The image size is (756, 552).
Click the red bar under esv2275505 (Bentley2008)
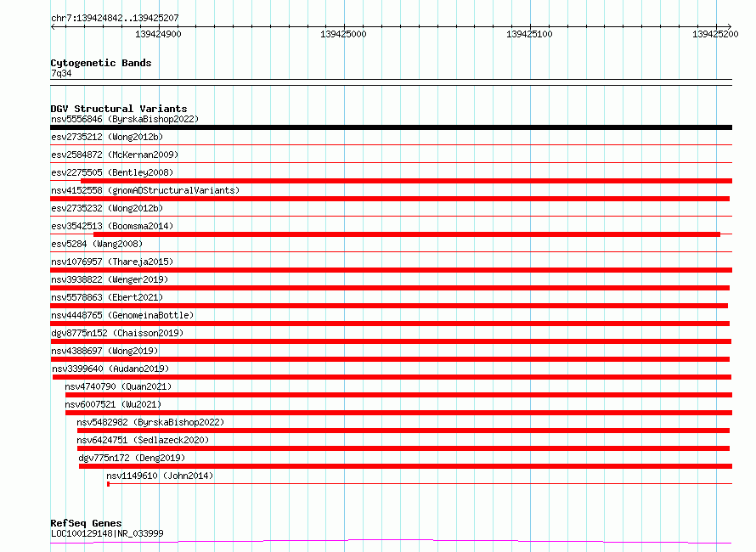coord(406,181)
